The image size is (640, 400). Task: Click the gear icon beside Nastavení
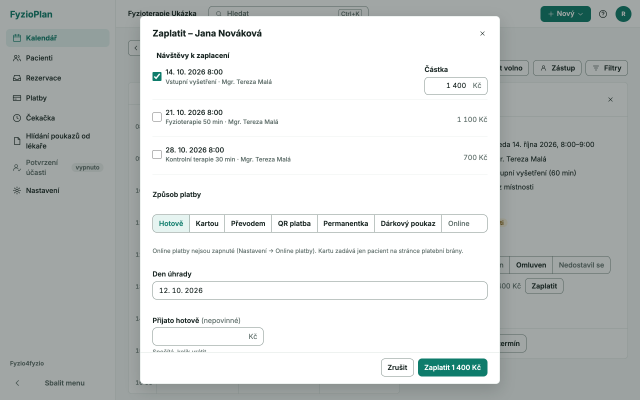coord(17,191)
